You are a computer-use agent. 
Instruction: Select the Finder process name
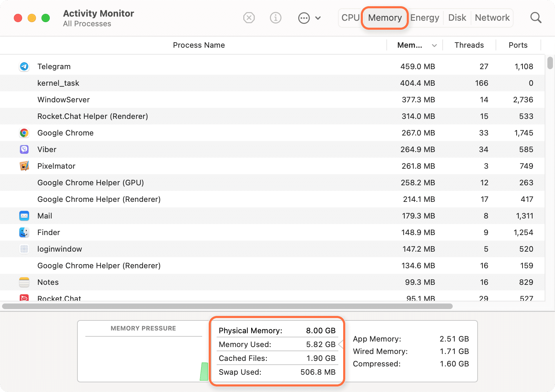(x=49, y=232)
